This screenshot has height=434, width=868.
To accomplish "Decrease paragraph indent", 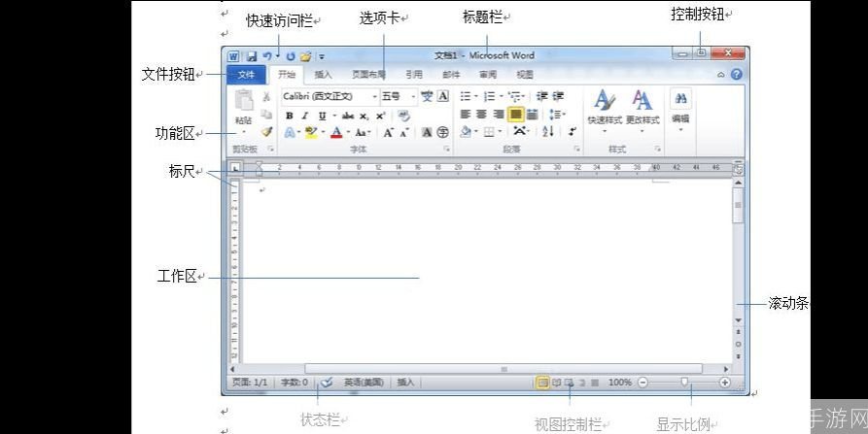I will tap(541, 96).
